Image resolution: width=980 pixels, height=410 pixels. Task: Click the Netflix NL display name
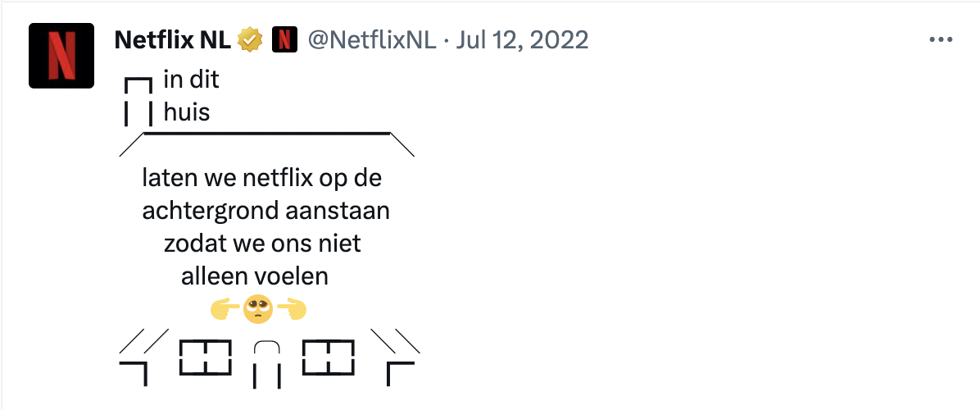[x=173, y=41]
